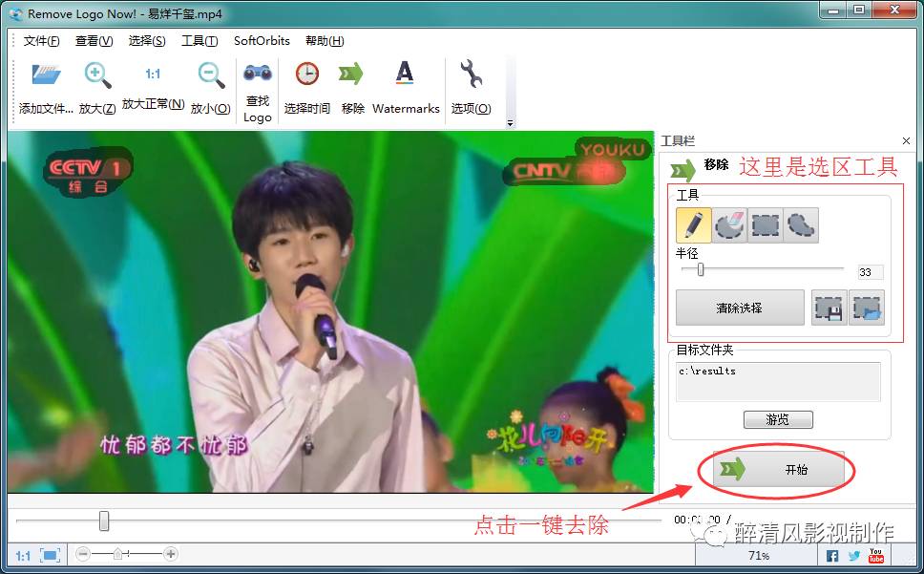Close the 工具栏 side panel
The image size is (924, 574).
(906, 140)
